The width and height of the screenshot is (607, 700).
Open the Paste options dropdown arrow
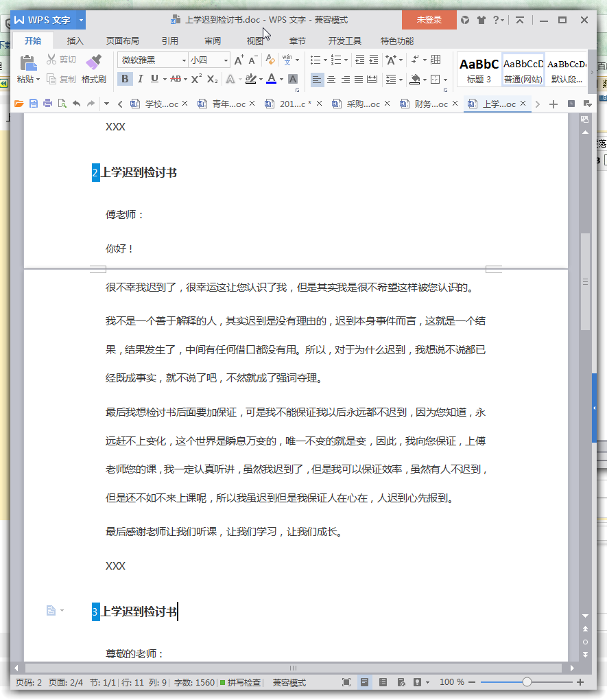coord(38,80)
